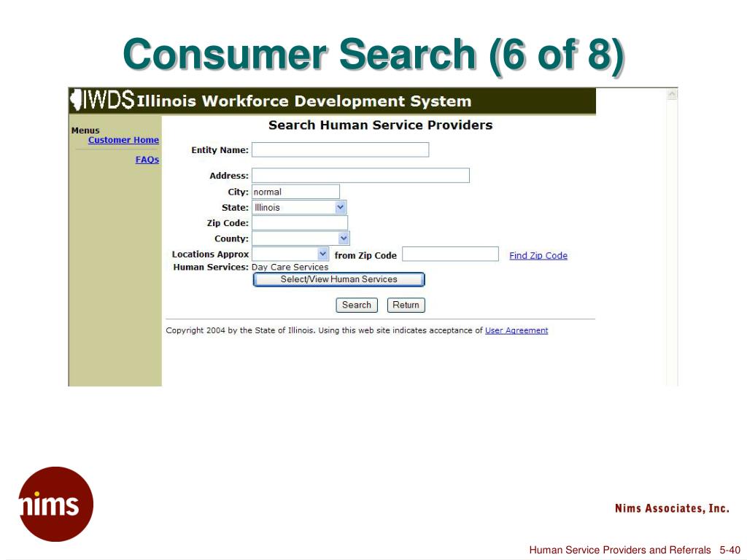Click the Zip Code text box
Viewport: 747px width, 560px height.
click(300, 223)
